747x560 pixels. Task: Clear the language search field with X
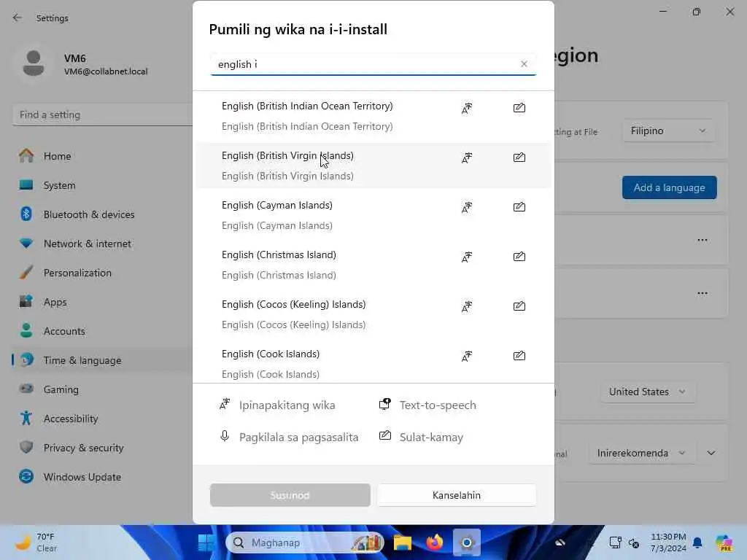pyautogui.click(x=524, y=64)
